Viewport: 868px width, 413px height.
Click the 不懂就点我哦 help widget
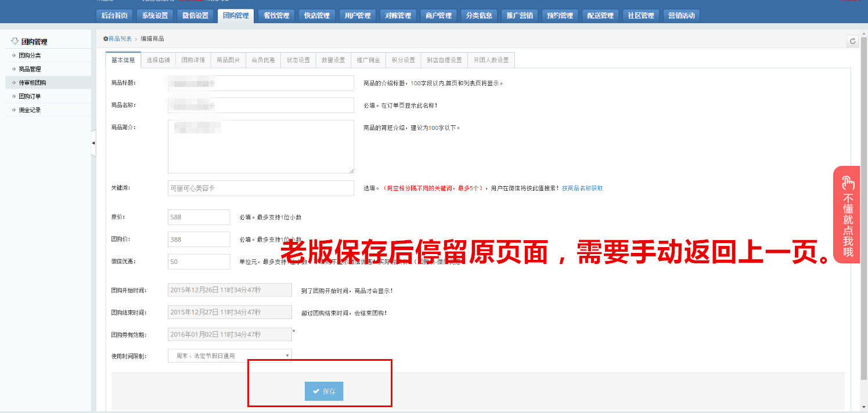(847, 215)
